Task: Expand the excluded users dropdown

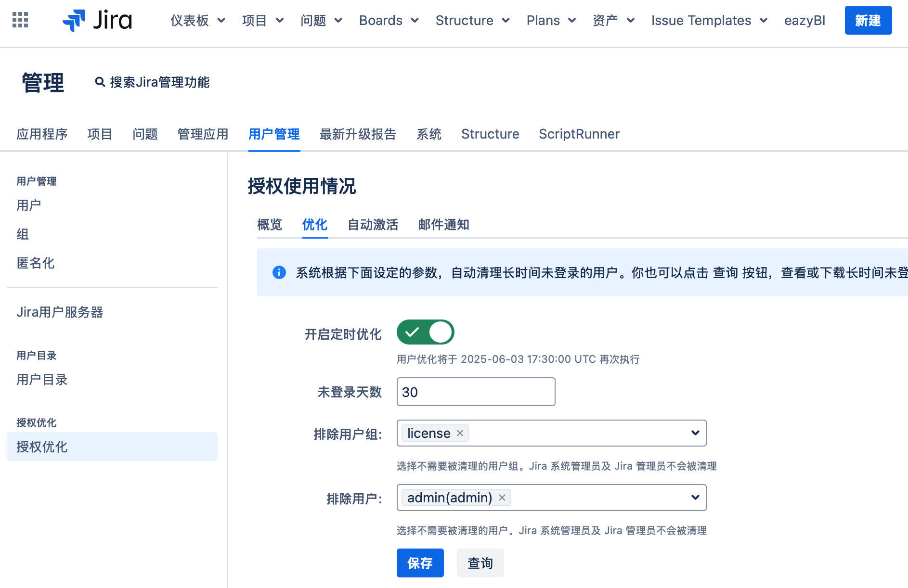Action: point(695,498)
